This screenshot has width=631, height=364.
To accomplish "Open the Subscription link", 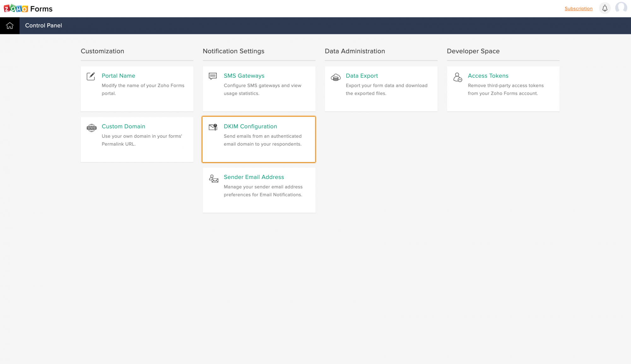I will pos(579,9).
